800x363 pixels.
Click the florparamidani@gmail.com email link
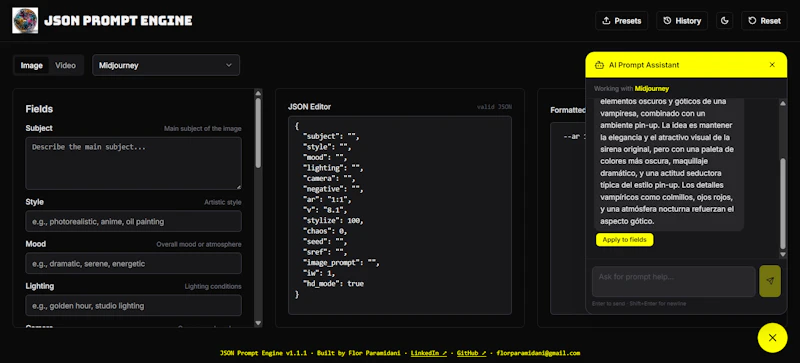(x=538, y=353)
